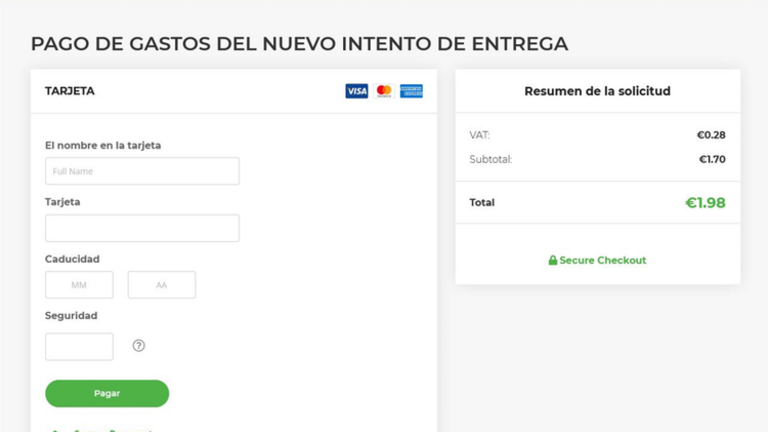Click the VAT amount €0.28

[x=711, y=135]
